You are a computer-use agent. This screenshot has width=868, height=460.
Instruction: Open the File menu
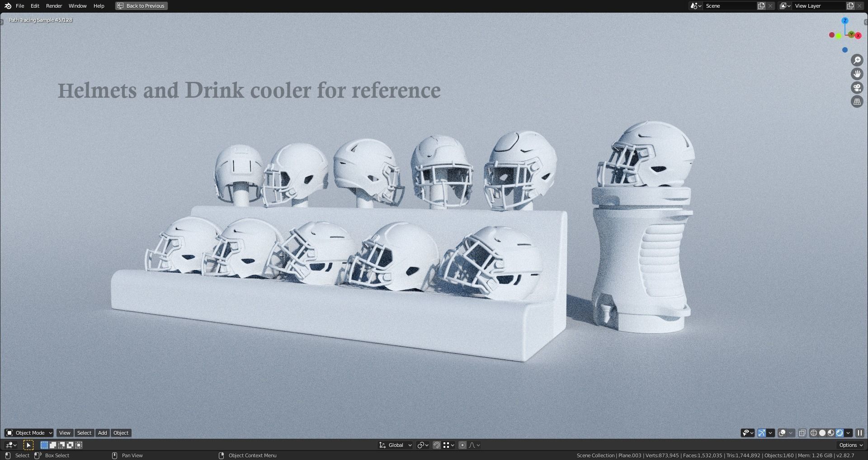(x=20, y=6)
